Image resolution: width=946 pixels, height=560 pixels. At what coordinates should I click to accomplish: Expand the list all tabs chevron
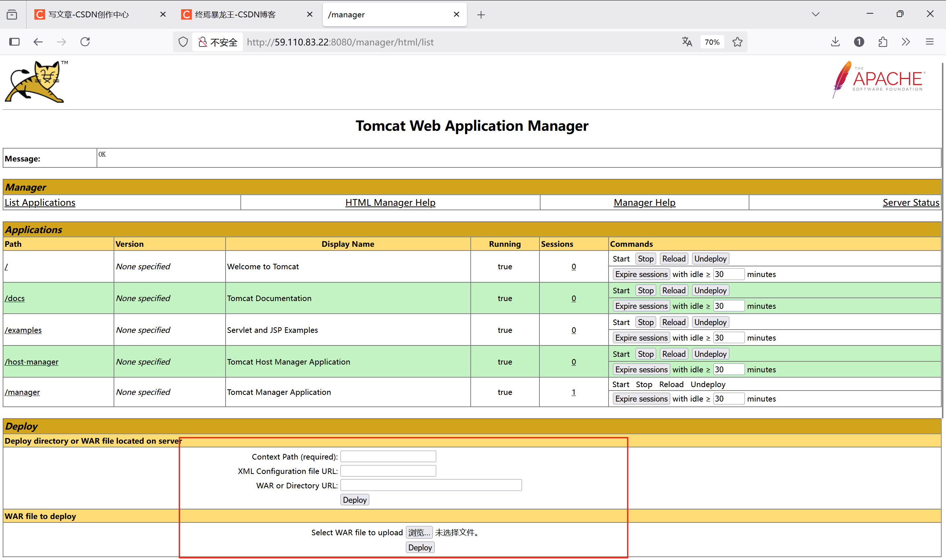(x=816, y=14)
